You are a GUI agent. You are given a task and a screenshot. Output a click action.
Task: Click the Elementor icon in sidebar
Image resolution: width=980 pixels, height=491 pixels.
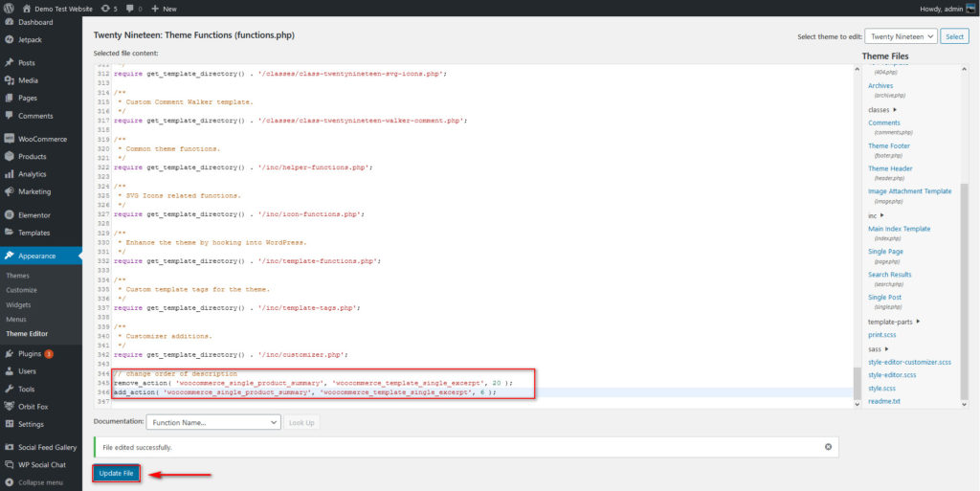coord(10,215)
